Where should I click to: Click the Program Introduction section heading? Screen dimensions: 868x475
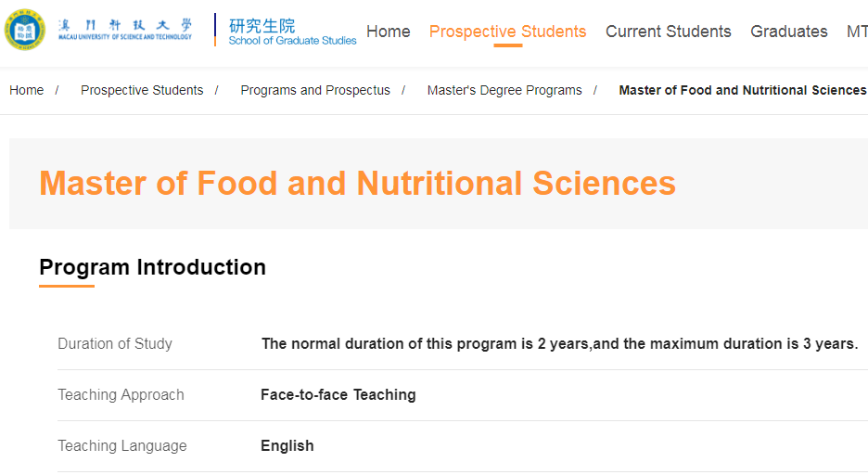click(153, 267)
